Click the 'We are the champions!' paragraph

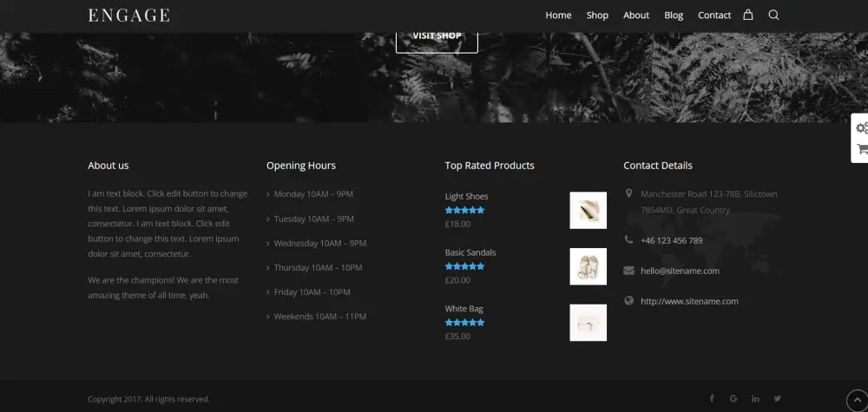[163, 288]
